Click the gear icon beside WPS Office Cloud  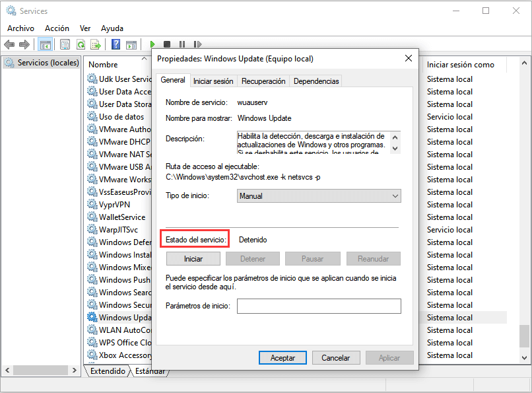pyautogui.click(x=92, y=342)
